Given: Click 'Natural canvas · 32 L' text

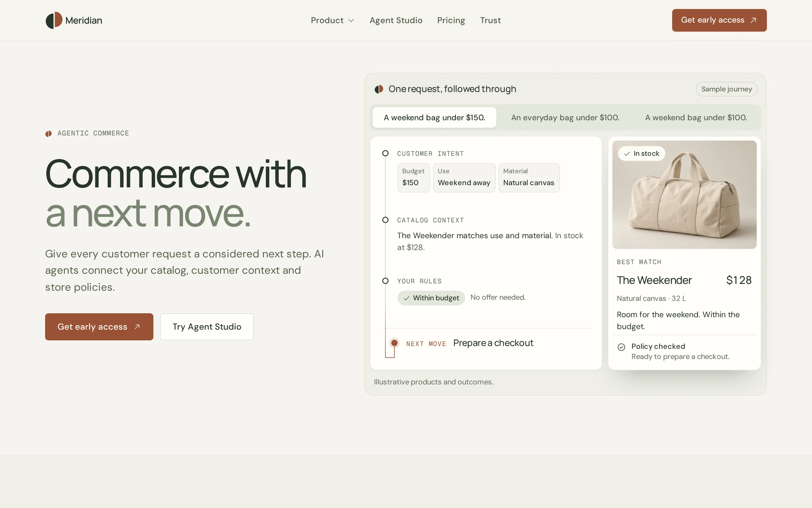Looking at the screenshot, I should 651,298.
